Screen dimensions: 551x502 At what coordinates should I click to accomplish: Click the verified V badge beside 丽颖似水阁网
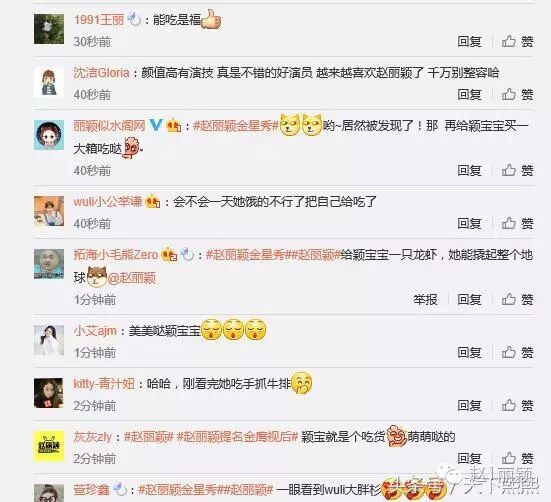(155, 125)
